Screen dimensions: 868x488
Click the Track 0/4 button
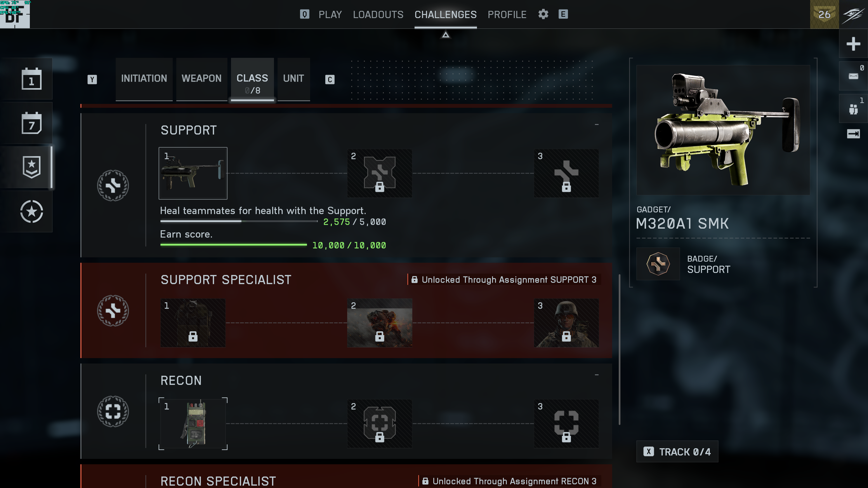coord(677,452)
